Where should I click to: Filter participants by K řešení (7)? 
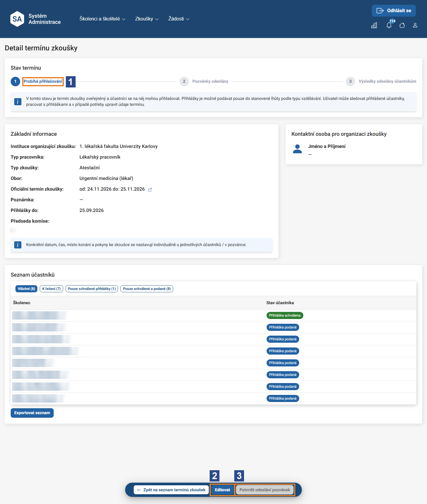click(x=51, y=289)
